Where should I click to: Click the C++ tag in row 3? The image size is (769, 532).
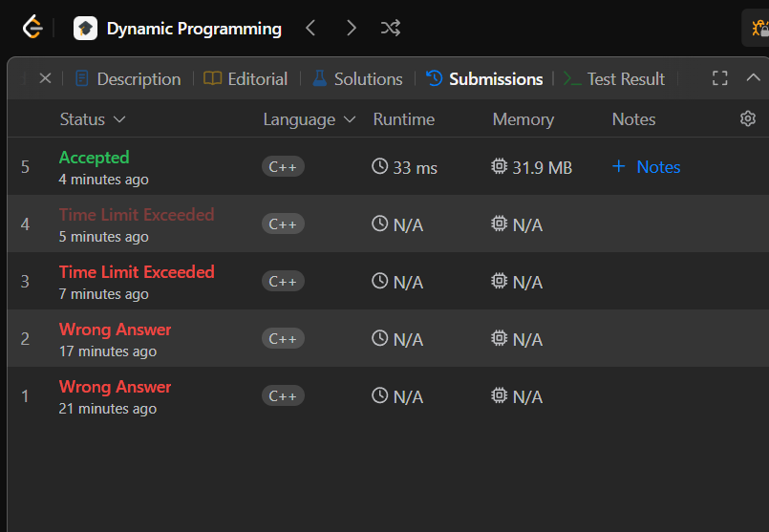tap(283, 282)
